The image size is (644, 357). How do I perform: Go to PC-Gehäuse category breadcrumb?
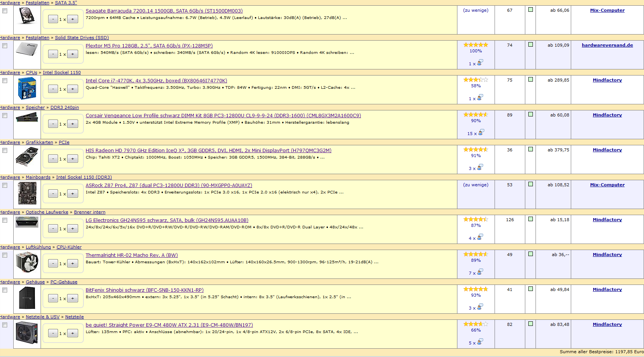tap(64, 282)
